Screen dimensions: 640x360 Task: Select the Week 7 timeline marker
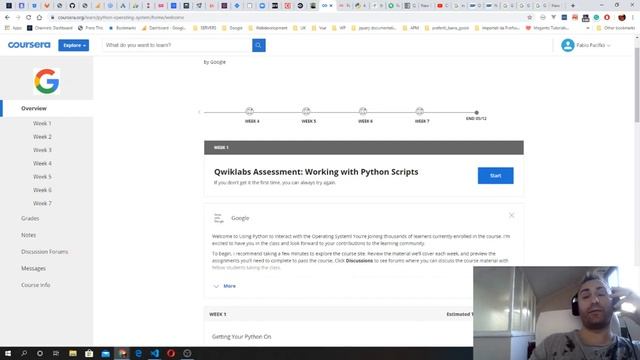pyautogui.click(x=420, y=111)
